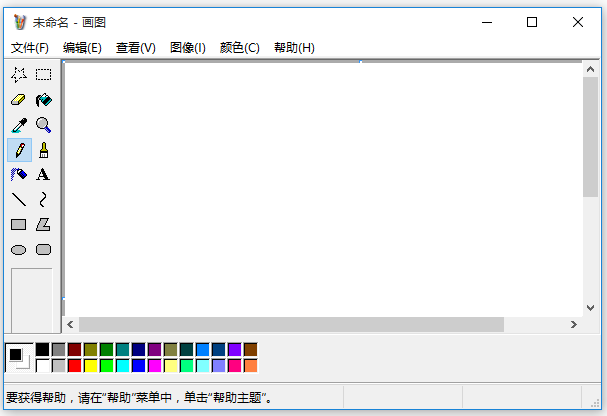Click inside the white drawing canvas

point(323,189)
